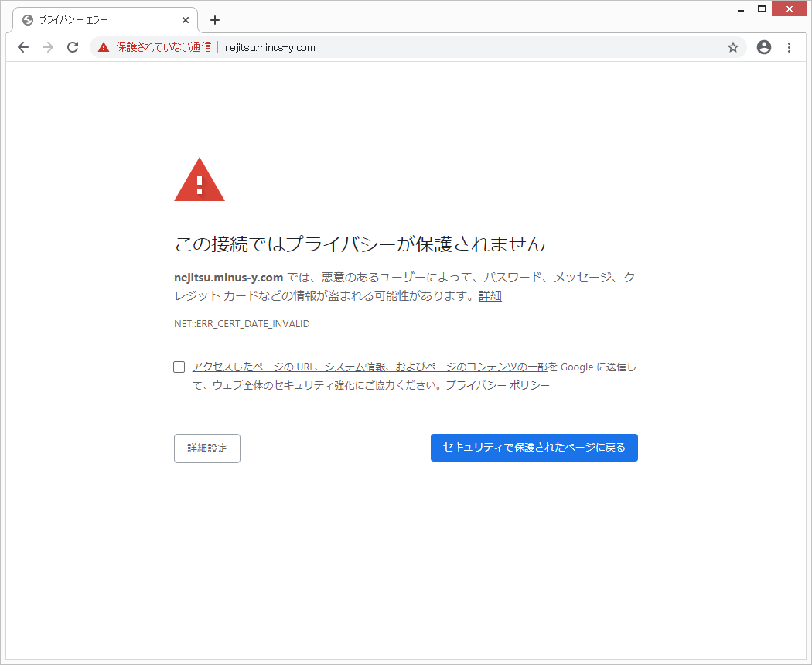The width and height of the screenshot is (812, 665).
Task: Bookmark this page with the star icon
Action: tap(733, 48)
